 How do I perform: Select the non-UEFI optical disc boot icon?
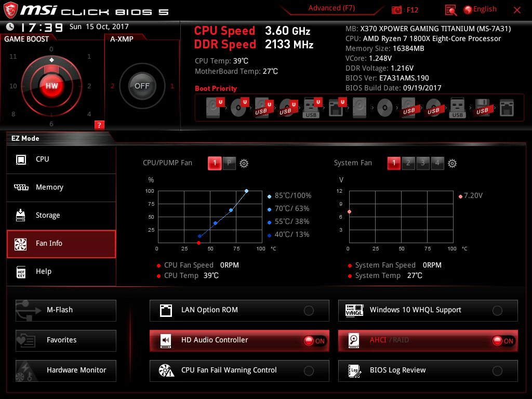[385, 108]
